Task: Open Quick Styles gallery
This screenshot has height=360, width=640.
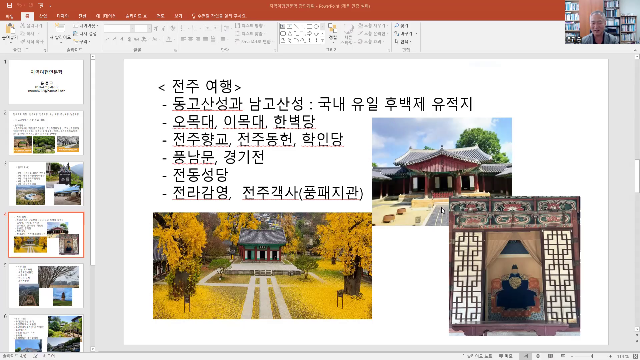Action: (348, 33)
